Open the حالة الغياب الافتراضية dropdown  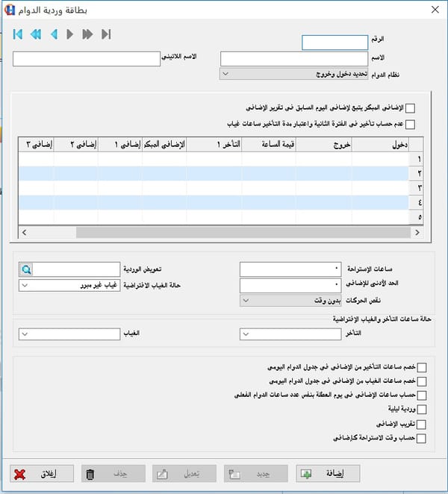pyautogui.click(x=69, y=286)
